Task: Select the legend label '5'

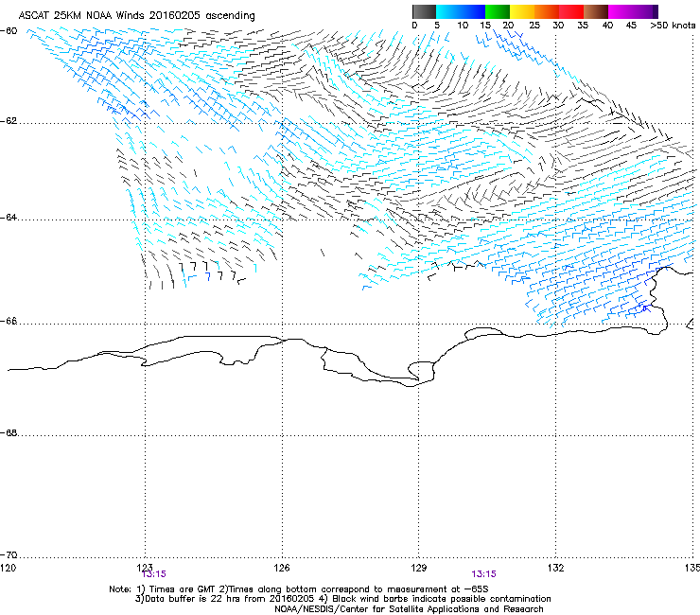Action: click(437, 26)
